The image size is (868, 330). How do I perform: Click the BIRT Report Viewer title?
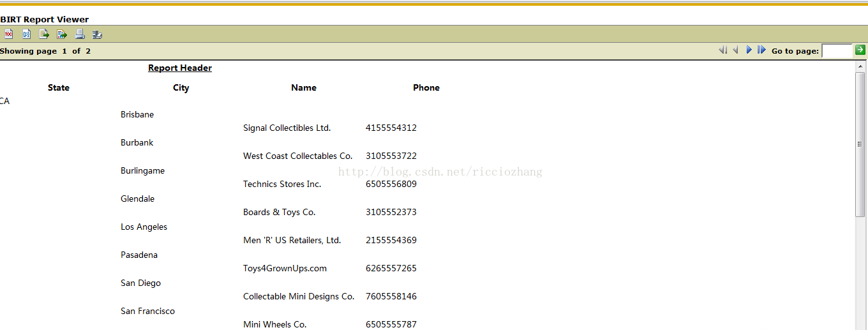(45, 19)
